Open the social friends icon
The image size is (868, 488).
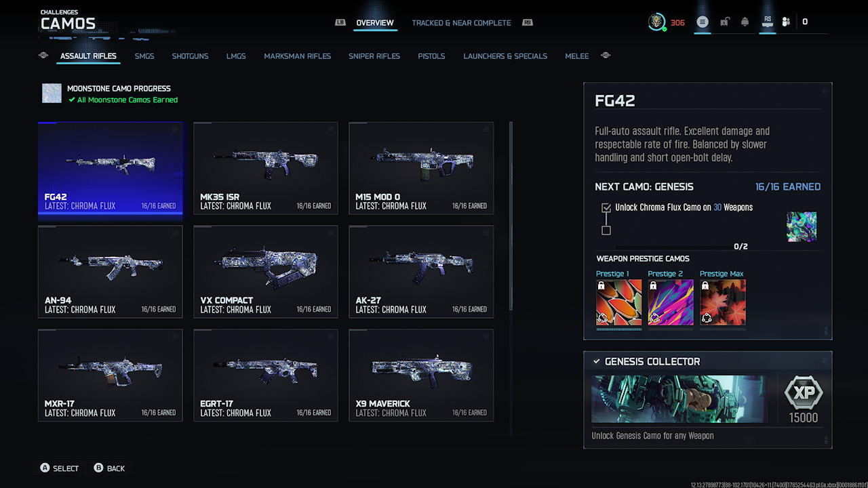coord(786,22)
